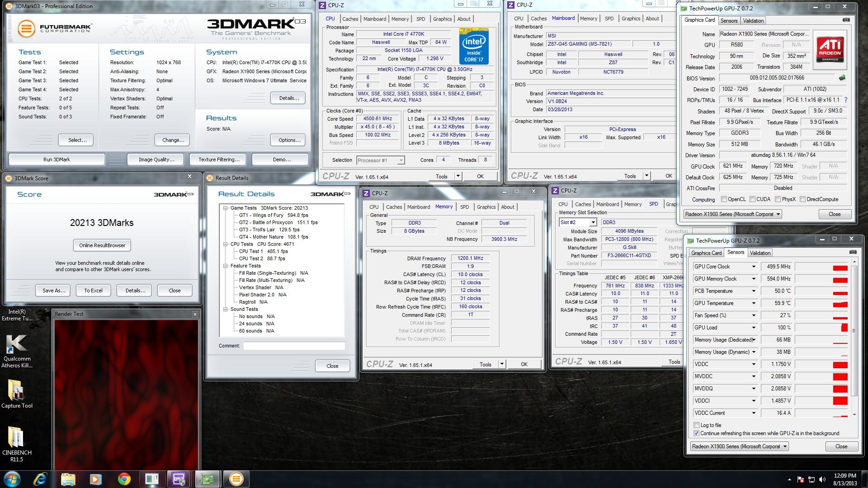Click the GPU-Z screenshot camera icon in Graphics Card window
Screen dimensions: 868x488
pos(846,20)
